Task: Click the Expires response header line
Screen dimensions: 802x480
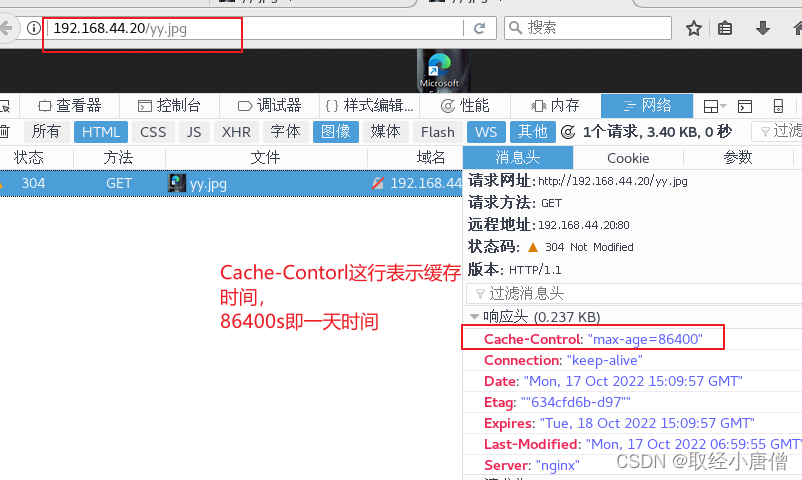Action: [x=619, y=423]
